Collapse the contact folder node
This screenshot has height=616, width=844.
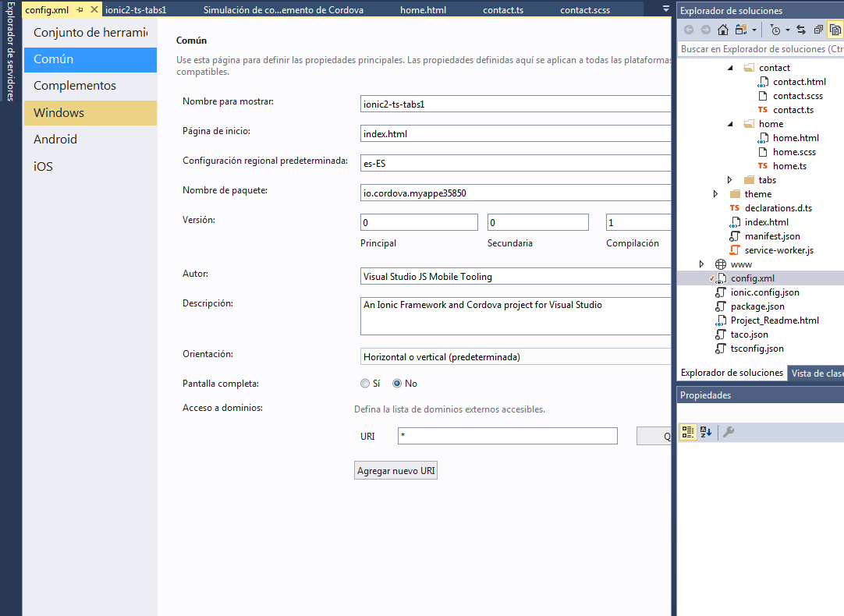pyautogui.click(x=730, y=68)
